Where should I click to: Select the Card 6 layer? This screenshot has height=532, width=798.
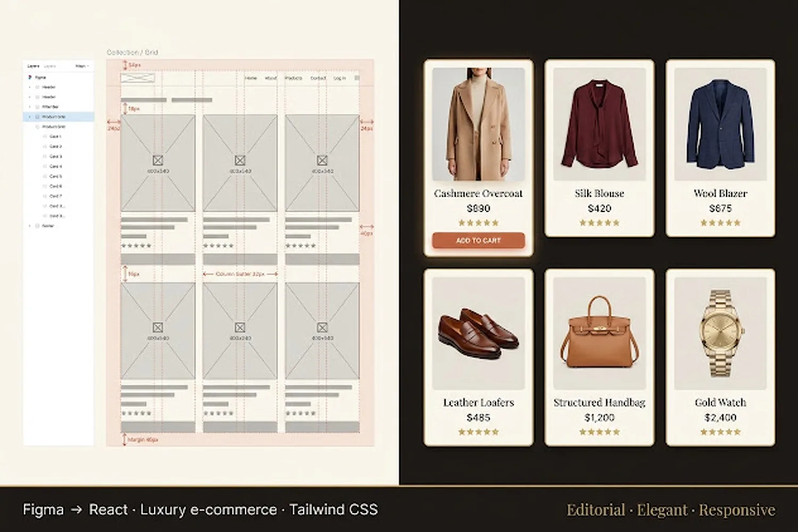coord(59,186)
